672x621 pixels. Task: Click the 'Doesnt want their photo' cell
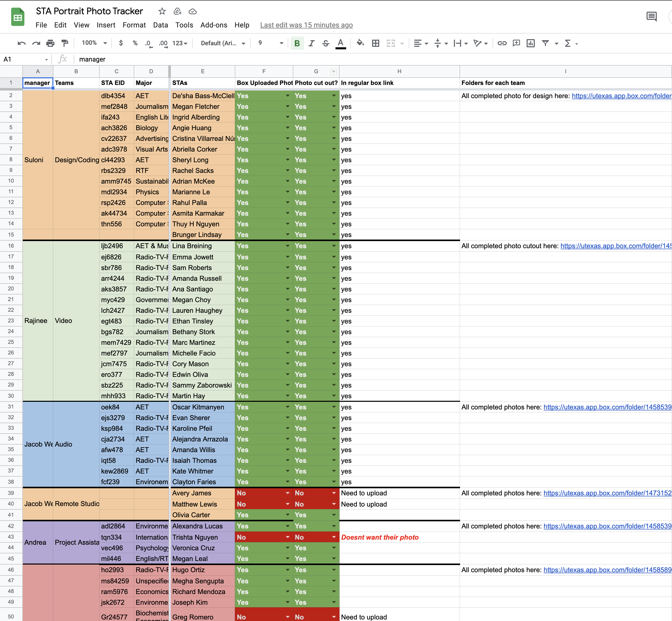click(x=399, y=537)
